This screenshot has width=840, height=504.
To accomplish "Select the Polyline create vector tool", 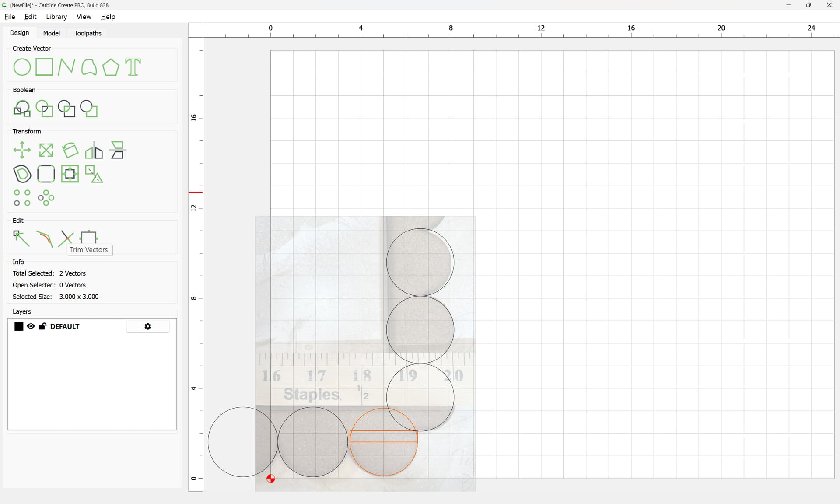I will point(66,67).
